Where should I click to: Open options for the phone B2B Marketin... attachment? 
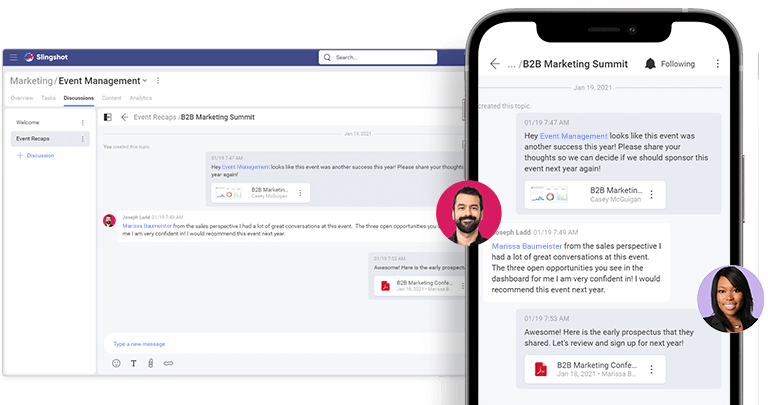(651, 194)
